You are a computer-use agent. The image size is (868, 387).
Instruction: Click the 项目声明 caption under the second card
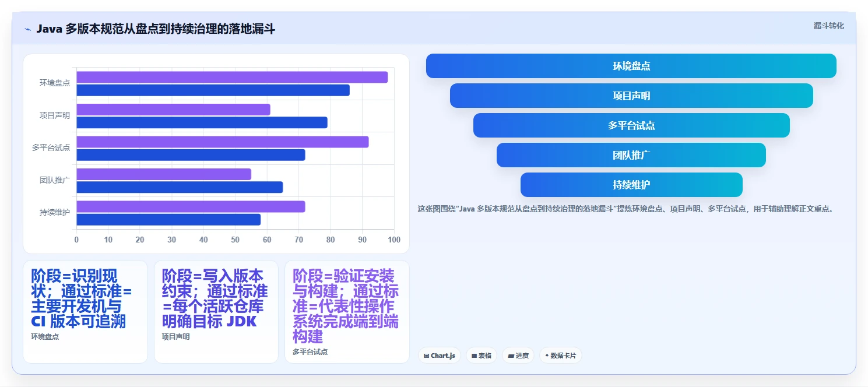(175, 337)
